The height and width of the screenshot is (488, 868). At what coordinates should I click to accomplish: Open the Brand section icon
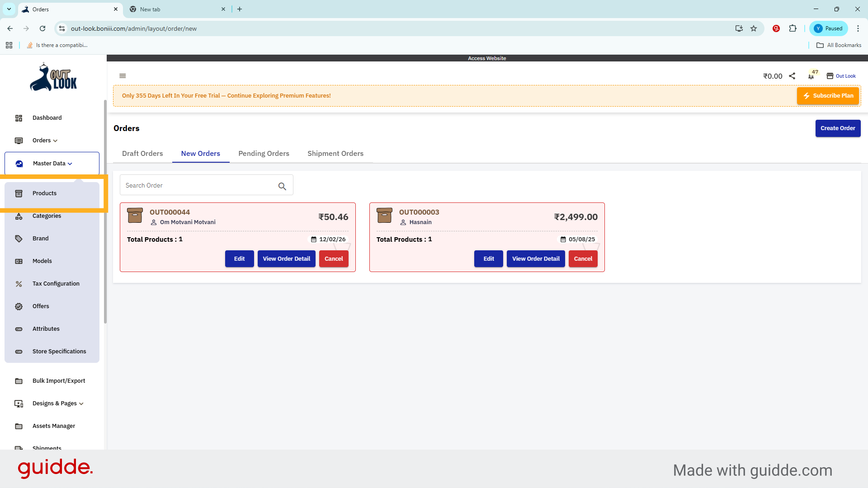[19, 239]
